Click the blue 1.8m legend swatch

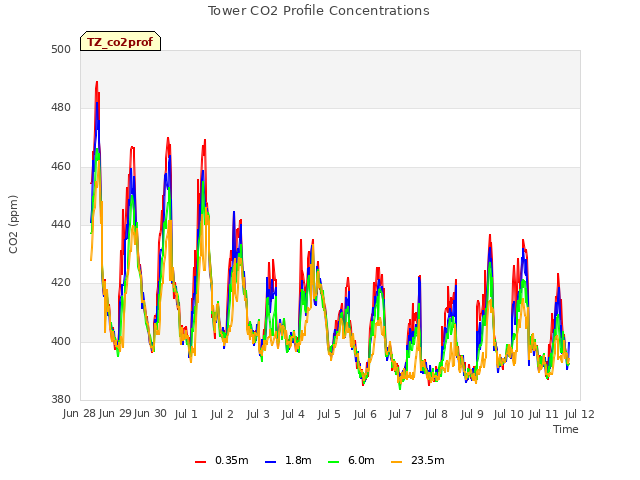click(x=271, y=462)
